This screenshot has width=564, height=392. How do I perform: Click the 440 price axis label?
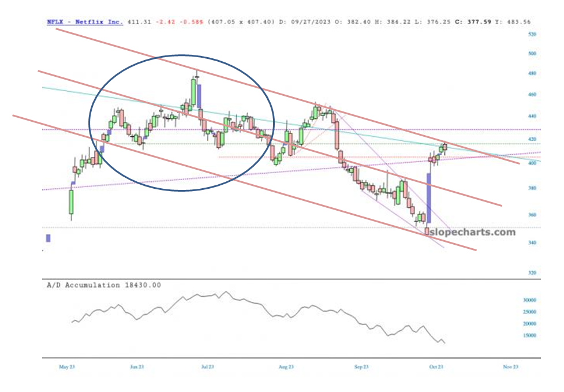pos(532,116)
